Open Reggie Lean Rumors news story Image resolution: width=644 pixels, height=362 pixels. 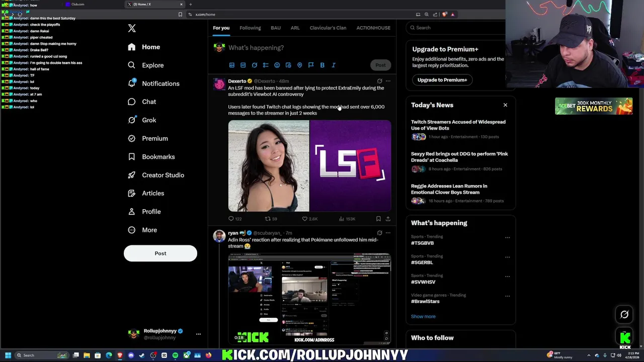coord(449,189)
